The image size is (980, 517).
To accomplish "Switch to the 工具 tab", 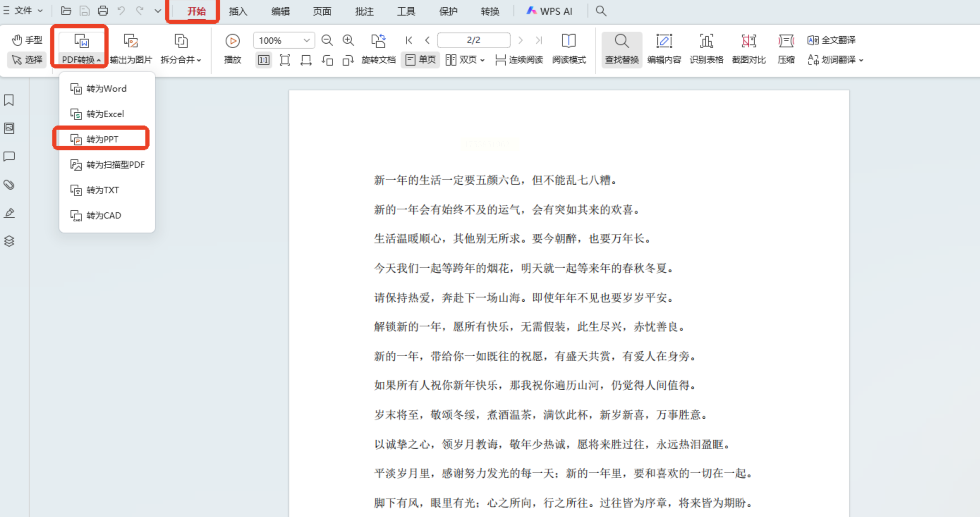I will click(406, 11).
